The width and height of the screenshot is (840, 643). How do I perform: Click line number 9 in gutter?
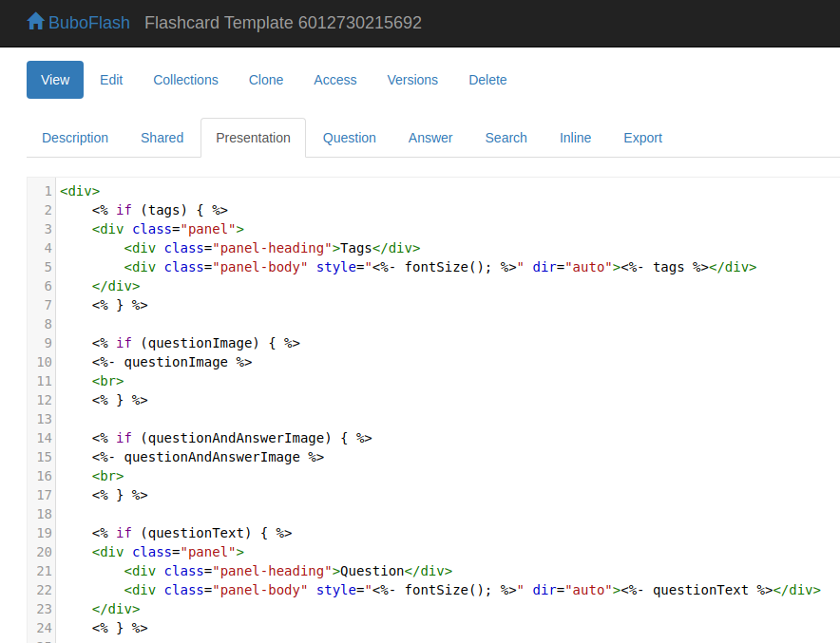coord(48,343)
